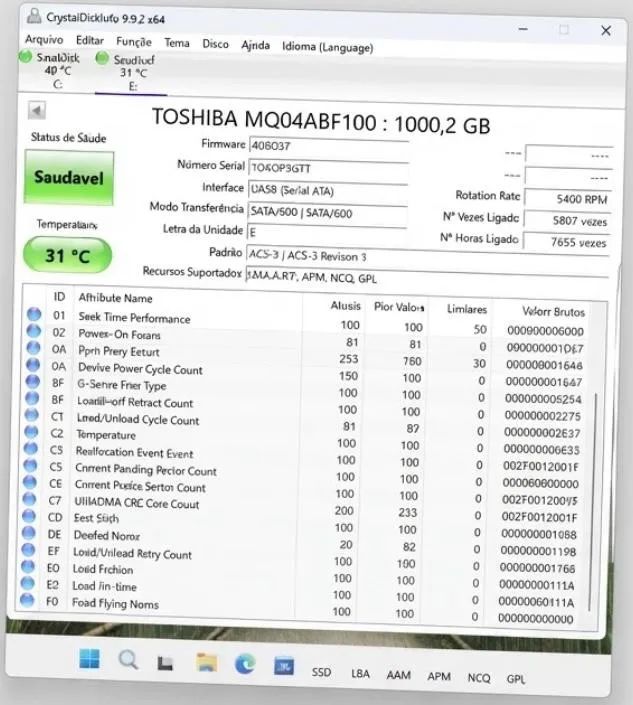This screenshot has height=705, width=633.
Task: Click blue status circle of G-Sense row
Action: [32, 381]
